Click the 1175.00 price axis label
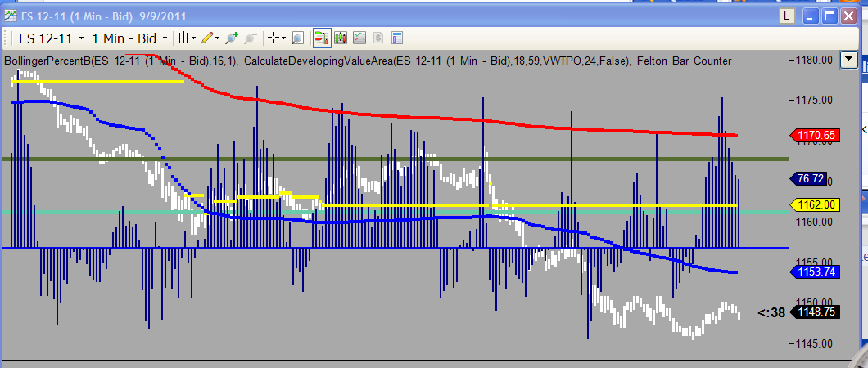The width and height of the screenshot is (868, 368). click(x=814, y=100)
